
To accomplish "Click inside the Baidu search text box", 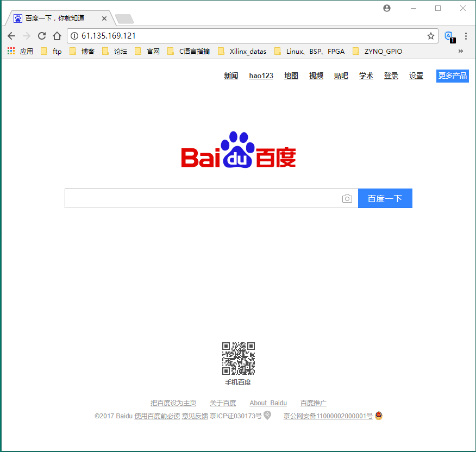I will coord(201,198).
